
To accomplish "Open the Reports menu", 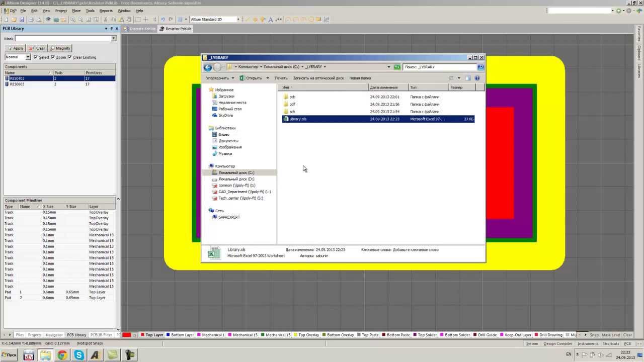I will pyautogui.click(x=106, y=11).
